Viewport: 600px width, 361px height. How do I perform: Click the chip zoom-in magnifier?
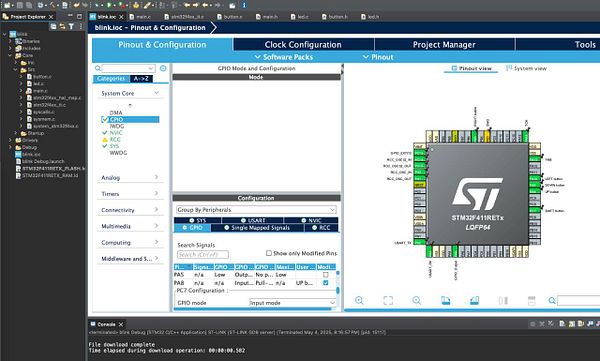(359, 301)
